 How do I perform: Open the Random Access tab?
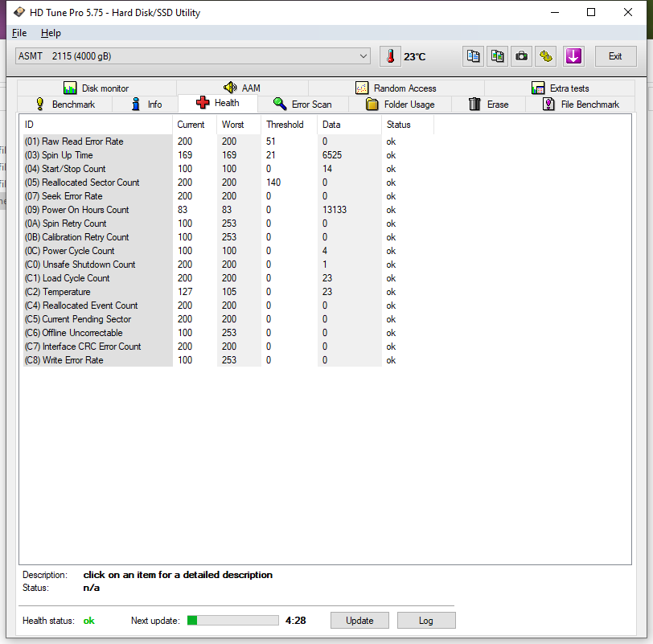[396, 88]
